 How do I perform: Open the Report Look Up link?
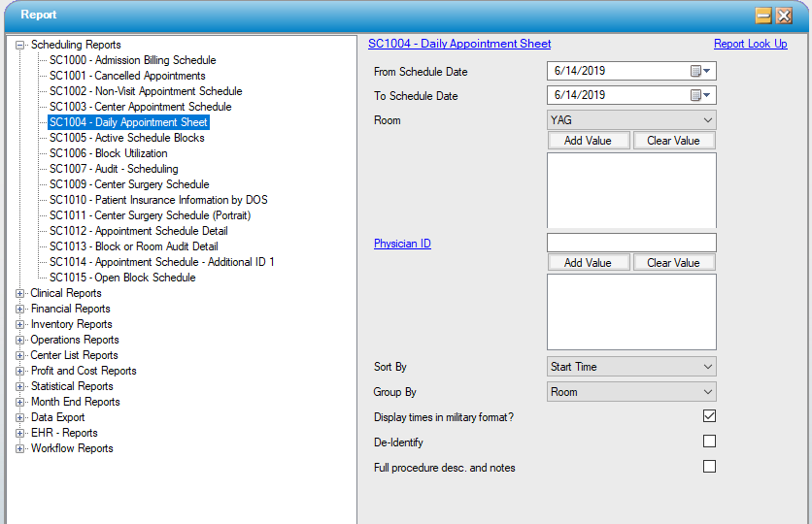click(x=750, y=44)
